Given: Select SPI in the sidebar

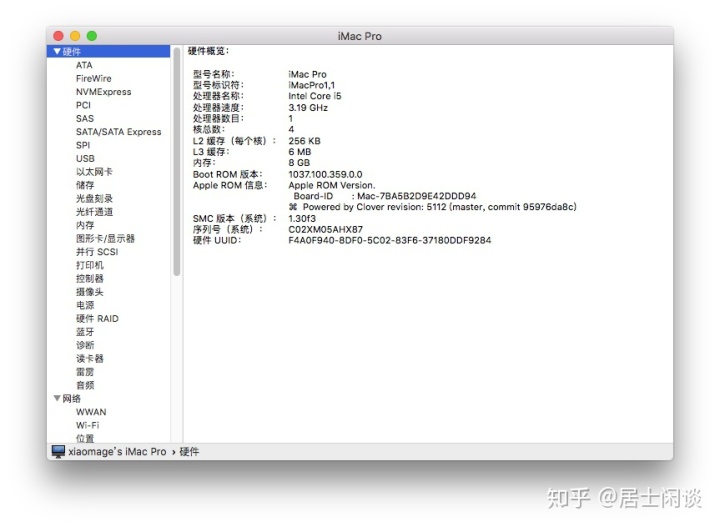Looking at the screenshot, I should pyautogui.click(x=83, y=145).
